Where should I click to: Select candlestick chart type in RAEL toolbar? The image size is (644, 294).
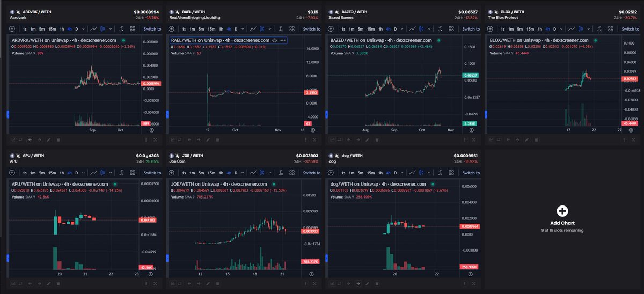pos(262,29)
